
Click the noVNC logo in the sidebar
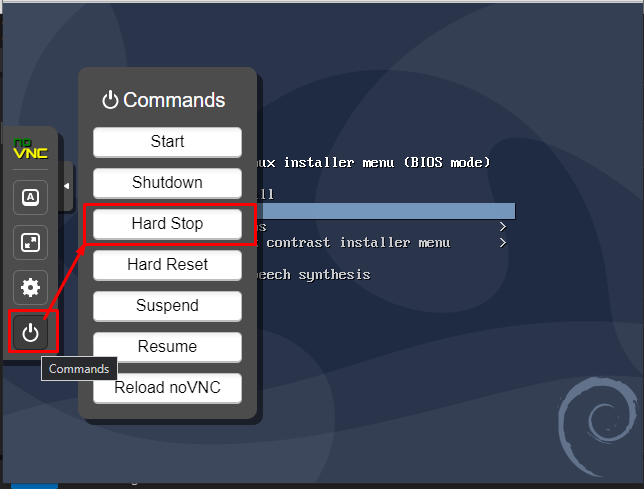(30, 150)
